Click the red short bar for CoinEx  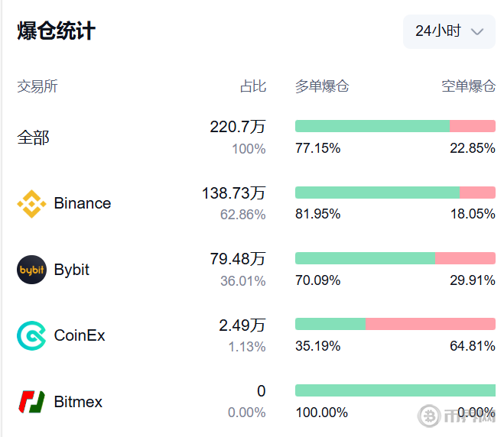(x=431, y=324)
